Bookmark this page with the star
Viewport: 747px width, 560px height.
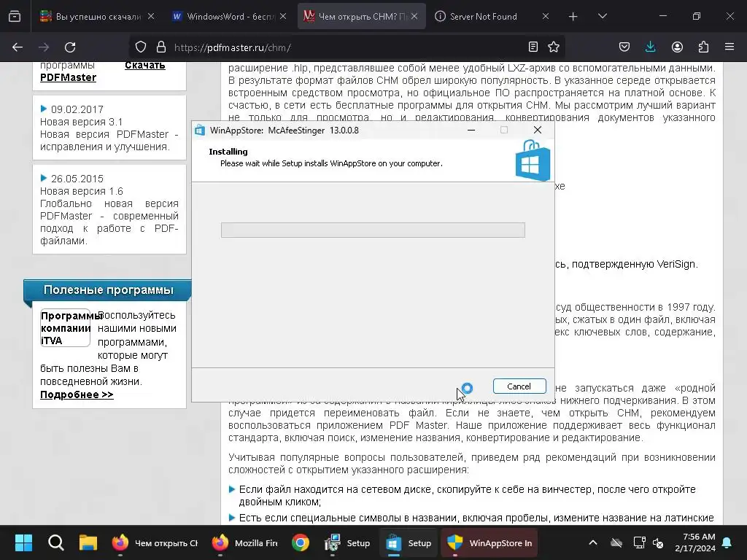coord(554,47)
